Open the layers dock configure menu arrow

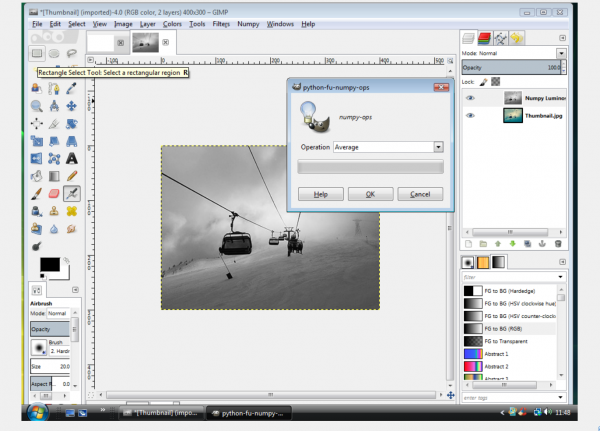coord(562,38)
